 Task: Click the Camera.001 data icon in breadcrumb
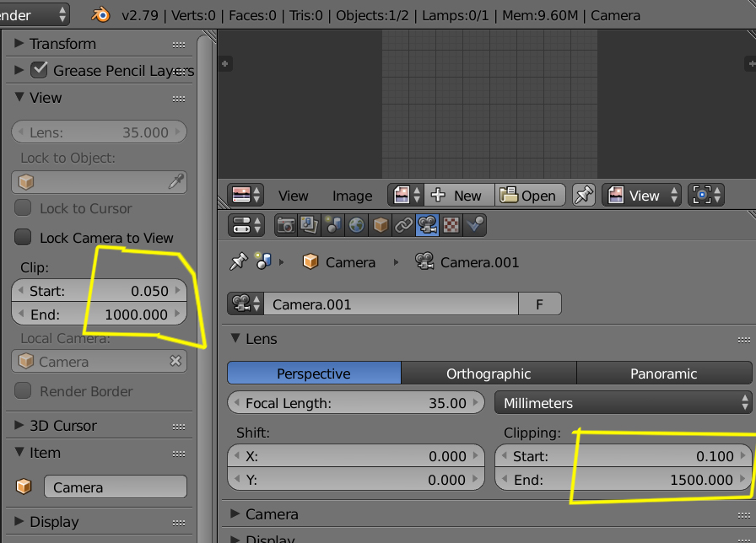(x=424, y=261)
